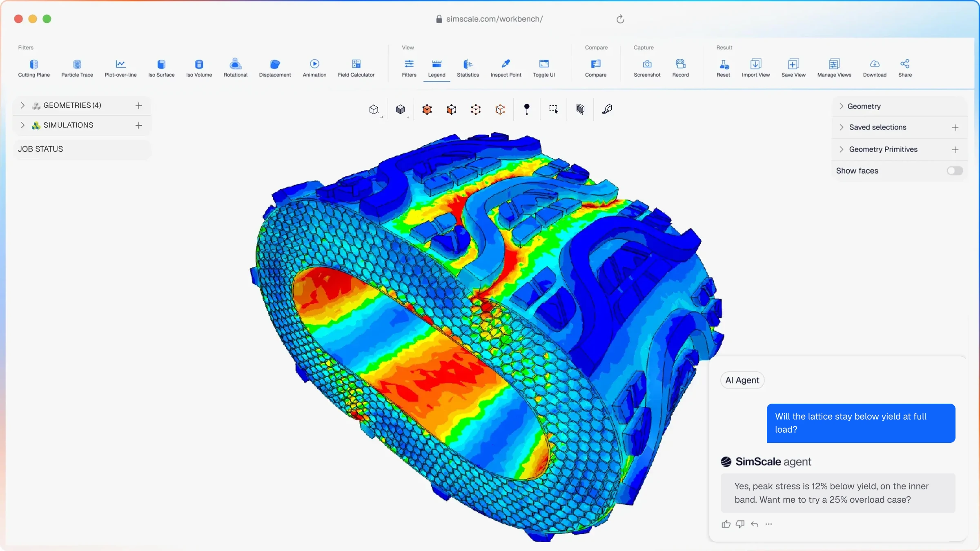Take a Screenshot of the result
Image resolution: width=980 pixels, height=551 pixels.
(x=647, y=68)
